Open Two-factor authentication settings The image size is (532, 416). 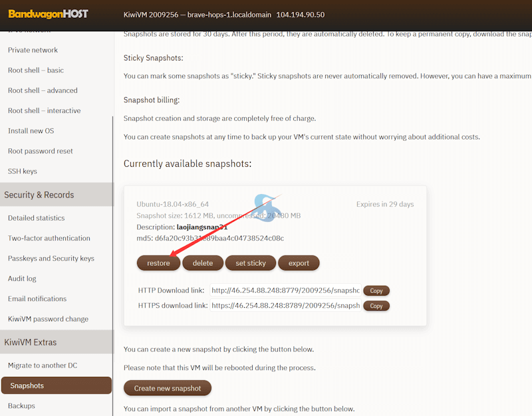click(49, 238)
